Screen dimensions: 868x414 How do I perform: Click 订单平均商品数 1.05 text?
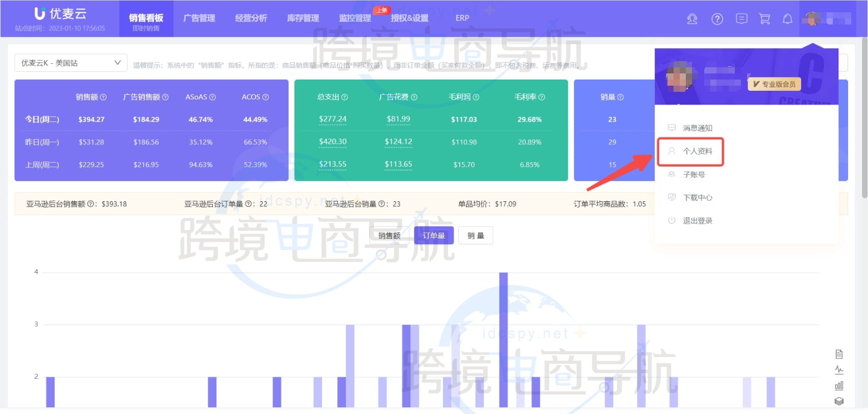click(610, 204)
